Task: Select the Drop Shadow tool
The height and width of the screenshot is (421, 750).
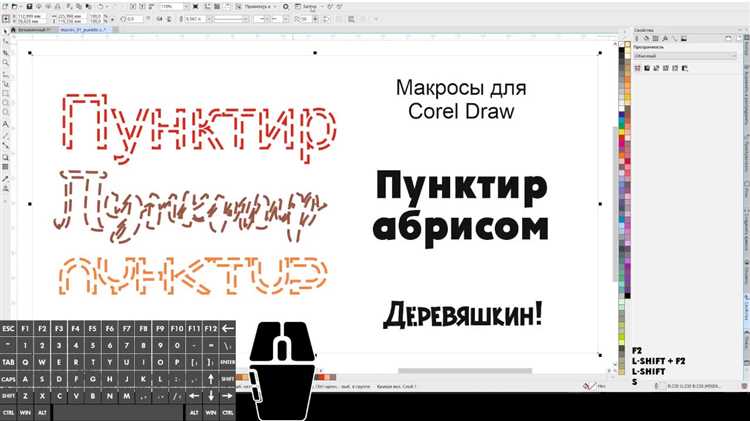Action: point(6,157)
